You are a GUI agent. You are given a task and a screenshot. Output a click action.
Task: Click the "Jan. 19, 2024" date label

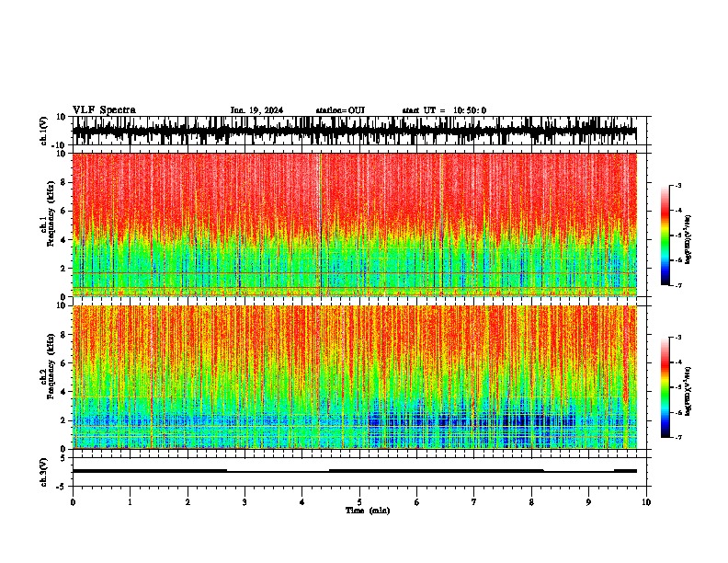(x=256, y=110)
